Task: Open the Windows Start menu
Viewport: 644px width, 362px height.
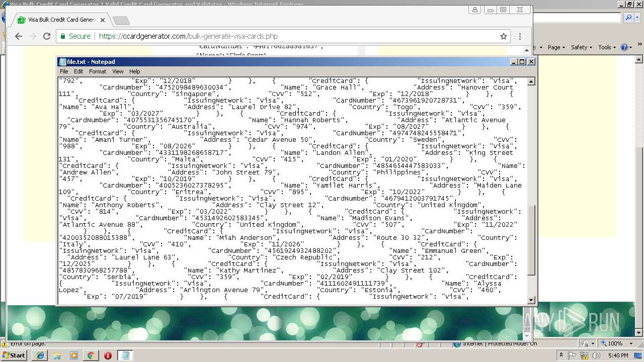Action: click(x=14, y=355)
